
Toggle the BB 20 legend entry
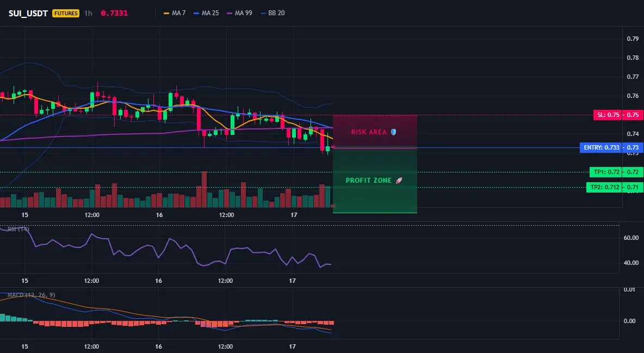(273, 13)
